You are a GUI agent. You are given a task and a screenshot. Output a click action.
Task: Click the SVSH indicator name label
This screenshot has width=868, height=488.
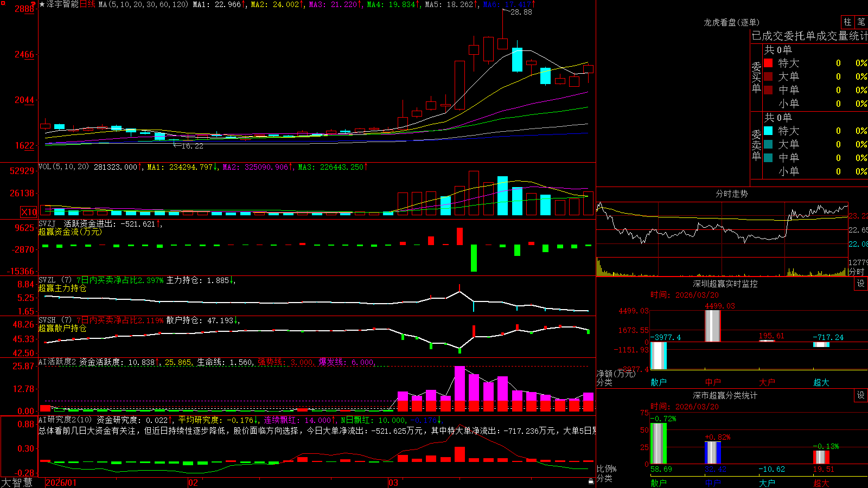pos(47,320)
